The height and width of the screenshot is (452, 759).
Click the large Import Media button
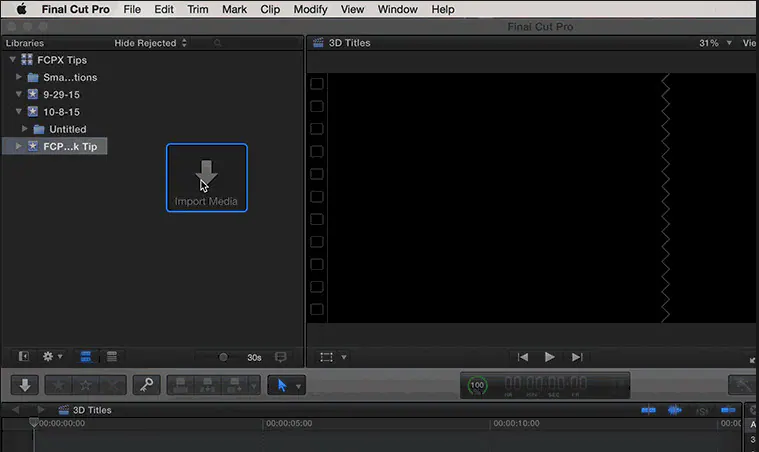click(207, 178)
